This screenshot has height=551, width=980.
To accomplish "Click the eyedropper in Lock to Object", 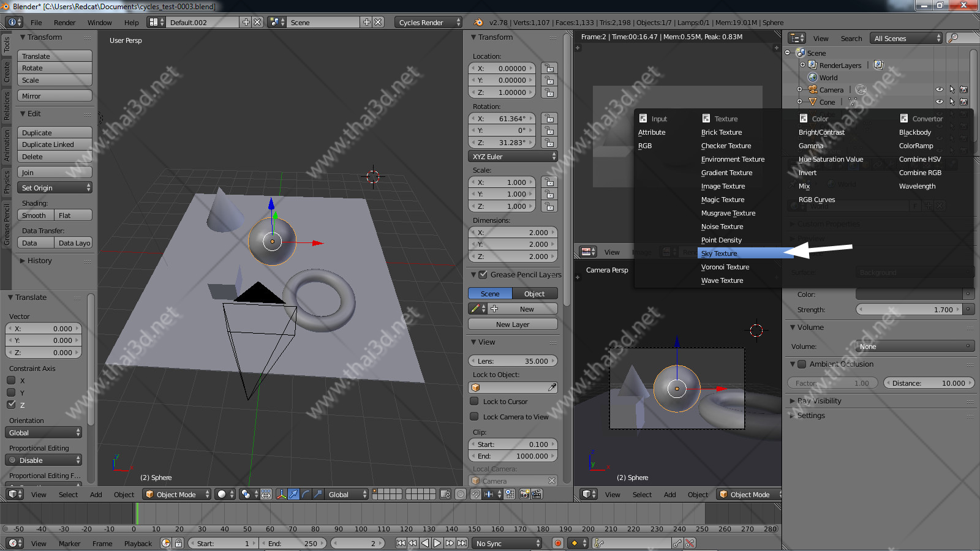I will (x=551, y=388).
